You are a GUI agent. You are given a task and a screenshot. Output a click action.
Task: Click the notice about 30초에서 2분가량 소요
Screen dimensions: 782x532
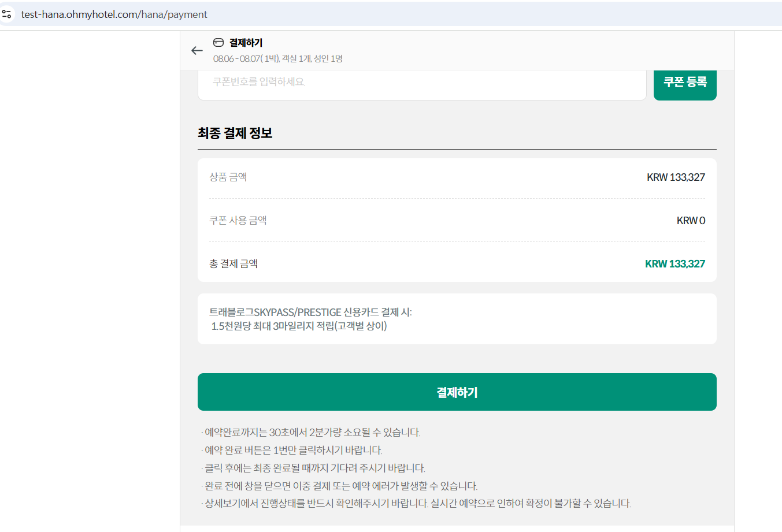312,433
